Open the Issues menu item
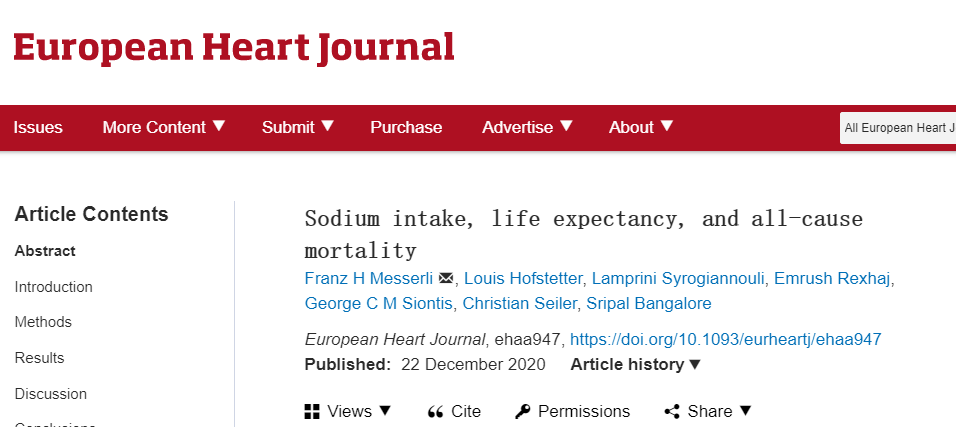Screen dimensions: 956x427 [38, 127]
